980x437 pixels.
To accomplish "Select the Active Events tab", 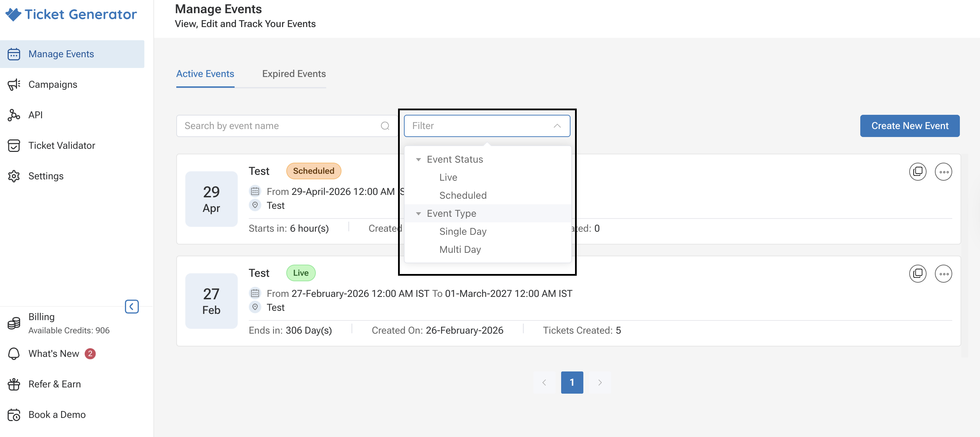I will tap(205, 74).
